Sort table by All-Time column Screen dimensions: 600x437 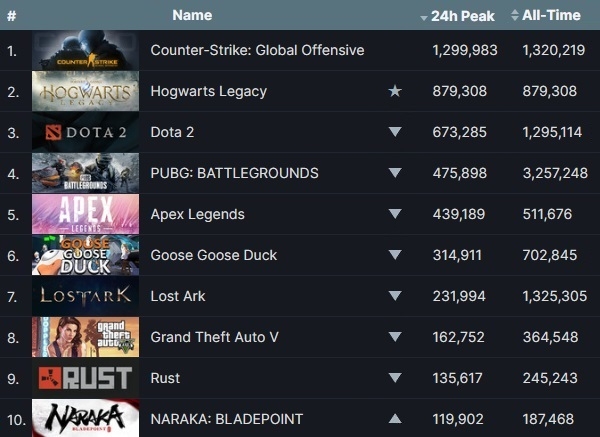pos(548,16)
